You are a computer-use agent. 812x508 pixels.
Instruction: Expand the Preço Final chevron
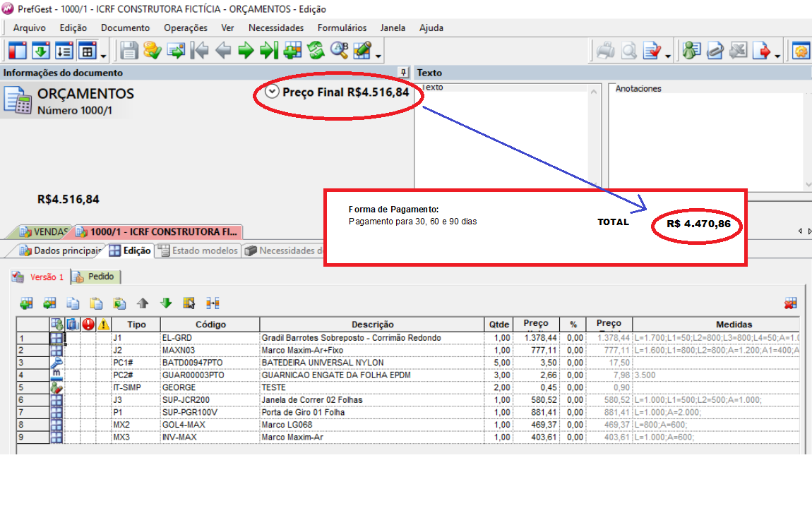[x=272, y=92]
